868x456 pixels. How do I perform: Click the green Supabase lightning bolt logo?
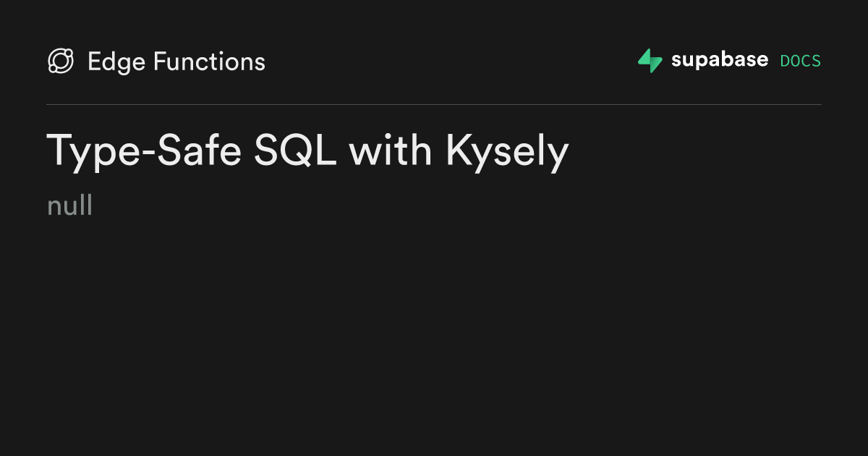pos(650,61)
